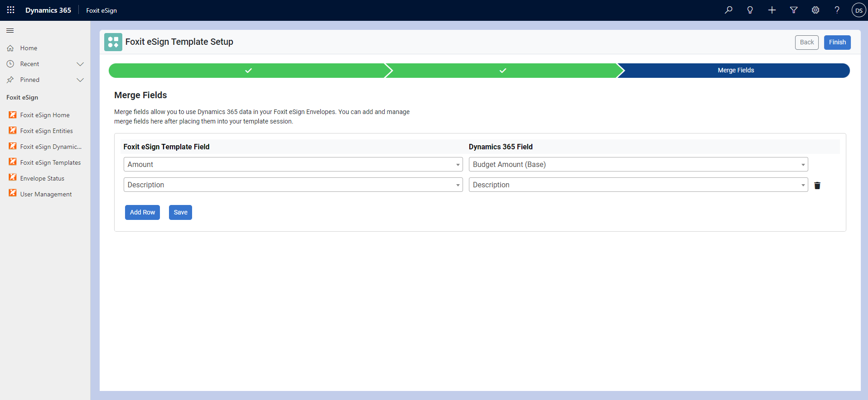Open Foxit eSign Templates page
Screen dimensions: 868x400
pos(50,162)
